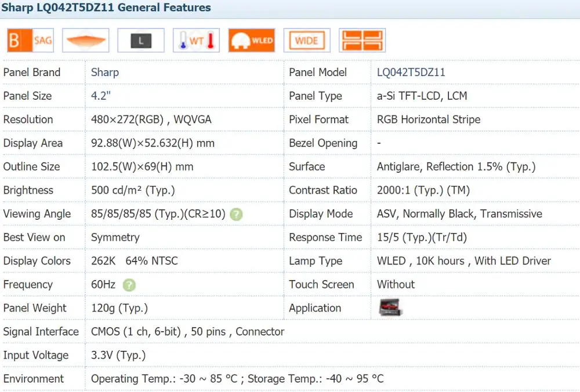
Task: Click the Antiglare, Reflection 1.5% surface value
Action: 456,167
